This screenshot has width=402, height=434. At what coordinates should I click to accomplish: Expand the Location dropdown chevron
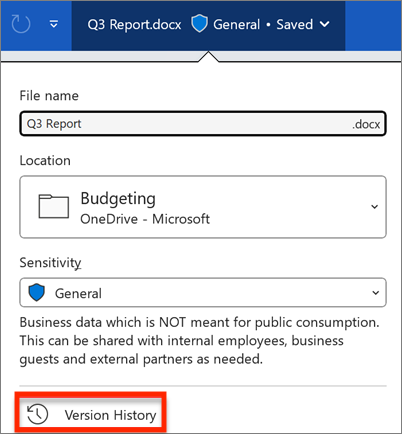click(x=374, y=207)
